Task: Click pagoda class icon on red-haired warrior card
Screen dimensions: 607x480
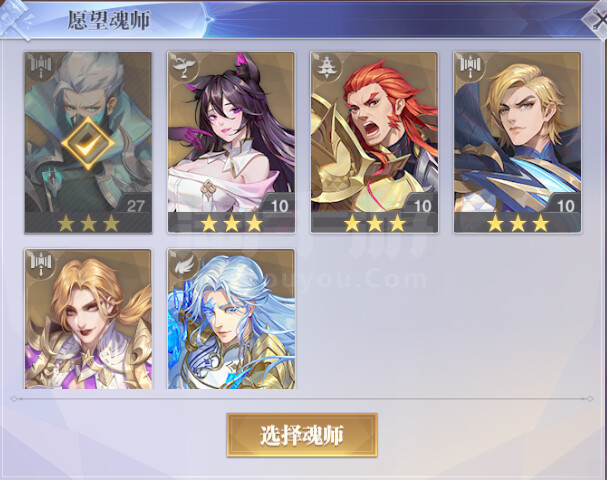Action: coord(327,66)
